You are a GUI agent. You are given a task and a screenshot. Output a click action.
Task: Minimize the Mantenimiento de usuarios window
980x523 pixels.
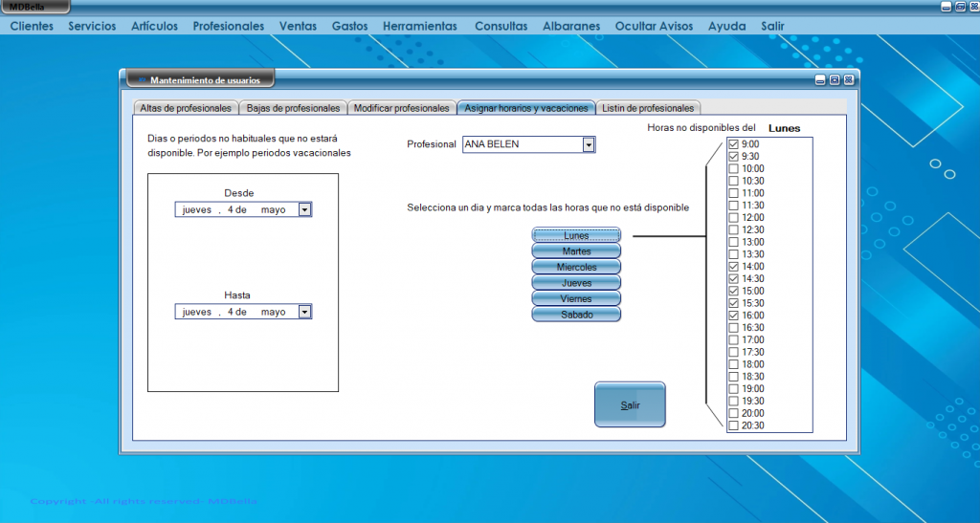[820, 80]
